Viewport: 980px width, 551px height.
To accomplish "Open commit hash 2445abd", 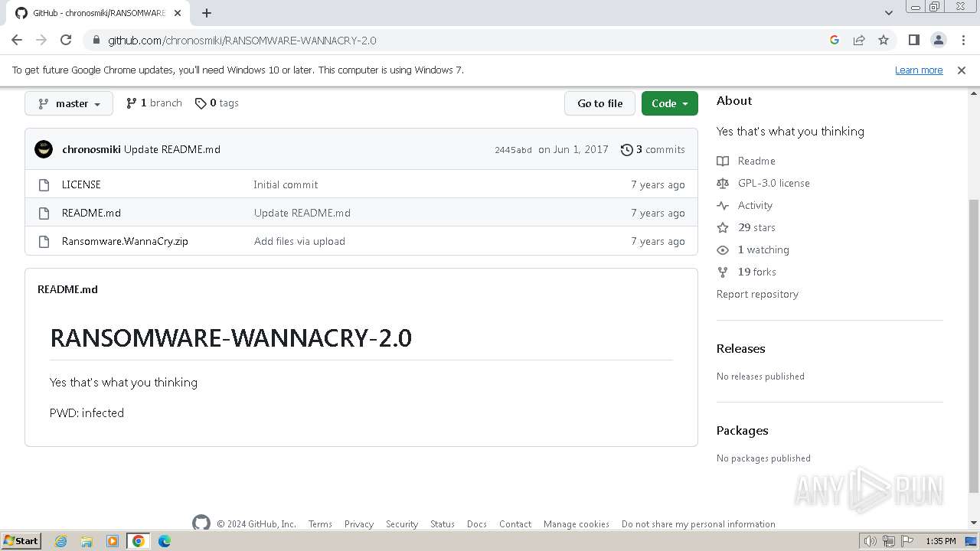I will (513, 150).
